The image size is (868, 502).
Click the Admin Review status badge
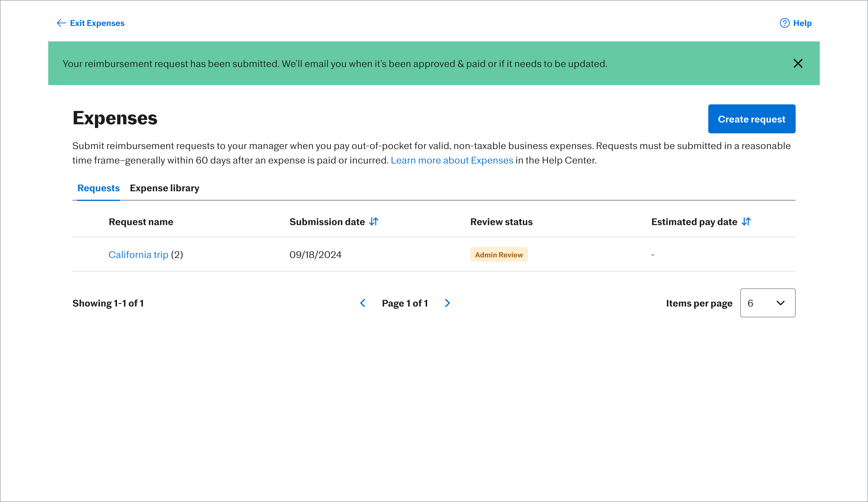tap(499, 254)
